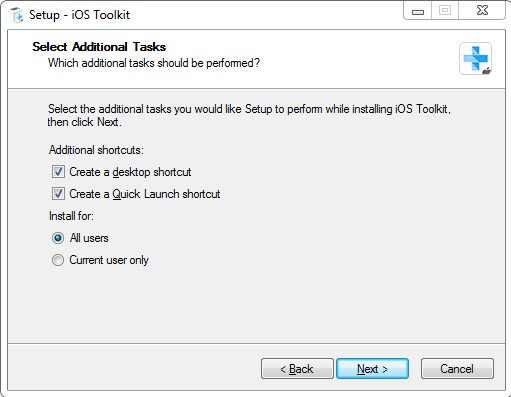
Task: Select the All users radio button
Action: [58, 238]
